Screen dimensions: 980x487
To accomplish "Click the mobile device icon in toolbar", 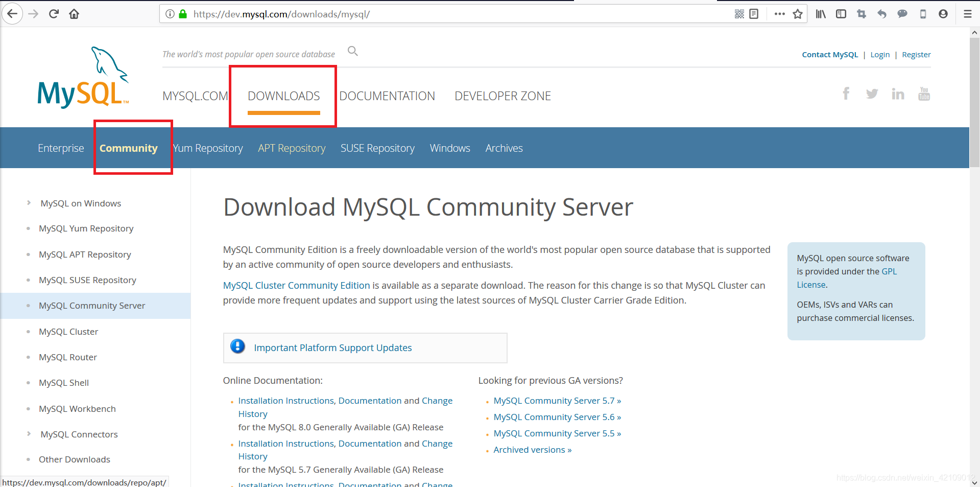I will point(923,14).
